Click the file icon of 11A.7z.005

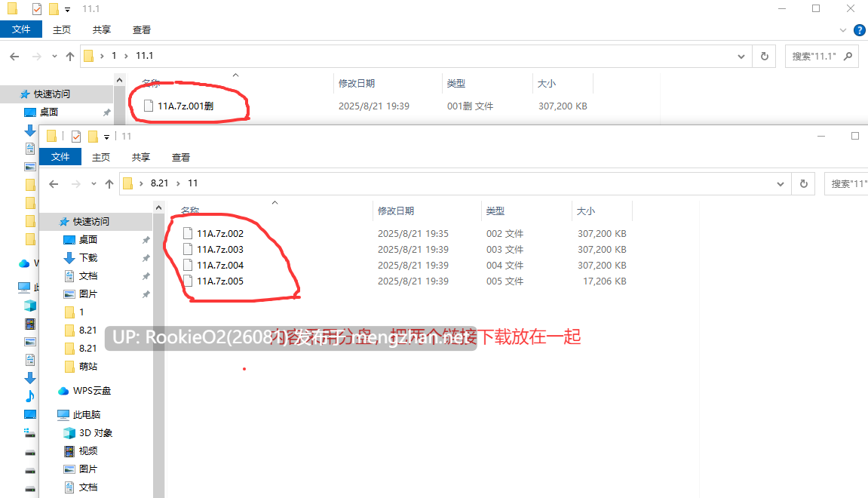188,281
